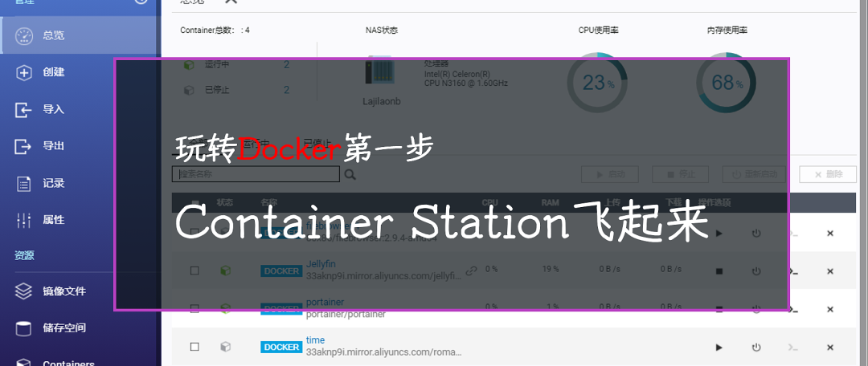Start the filebrowser container with play icon
868x366 pixels.
pos(719,234)
